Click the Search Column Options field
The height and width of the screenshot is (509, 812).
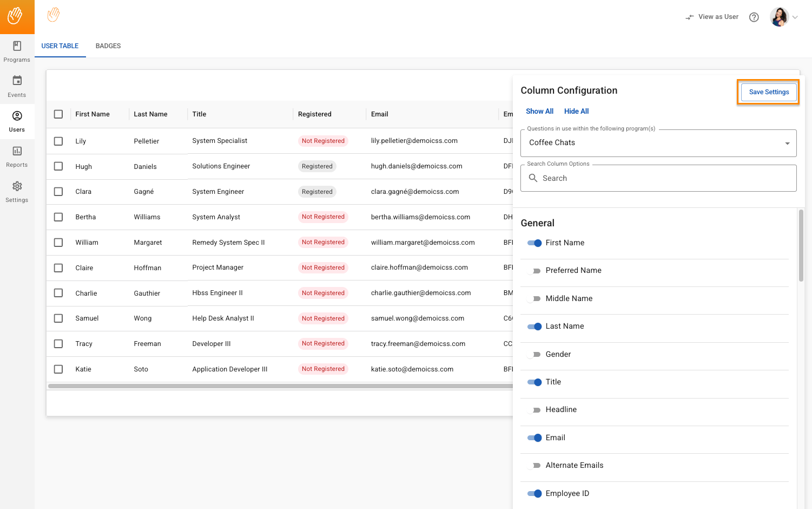click(658, 178)
